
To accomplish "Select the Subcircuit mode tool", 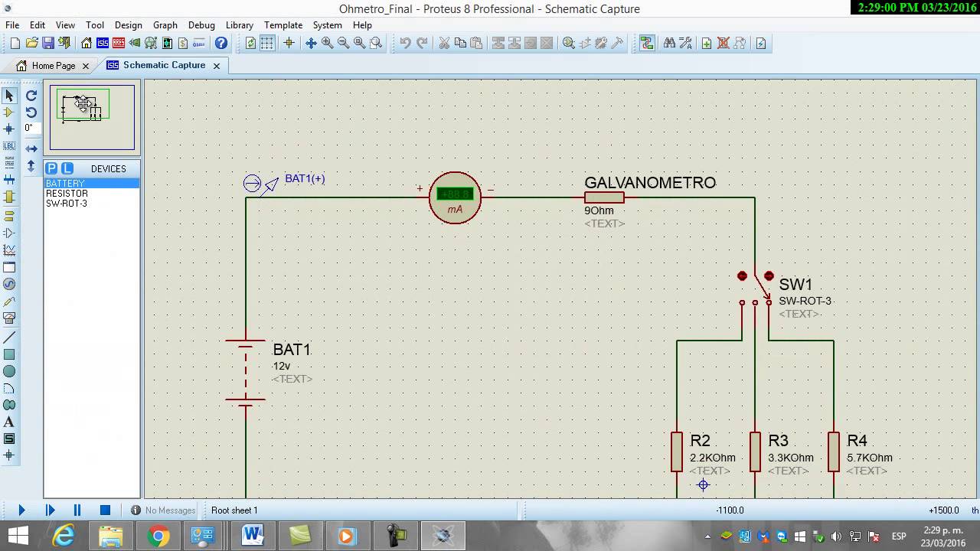I will pyautogui.click(x=9, y=197).
